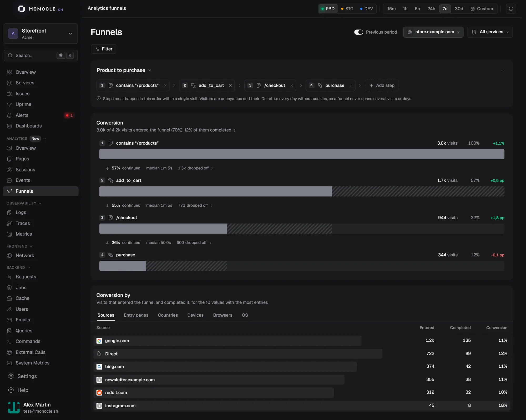Click the Alex Martin avatar

point(14,407)
